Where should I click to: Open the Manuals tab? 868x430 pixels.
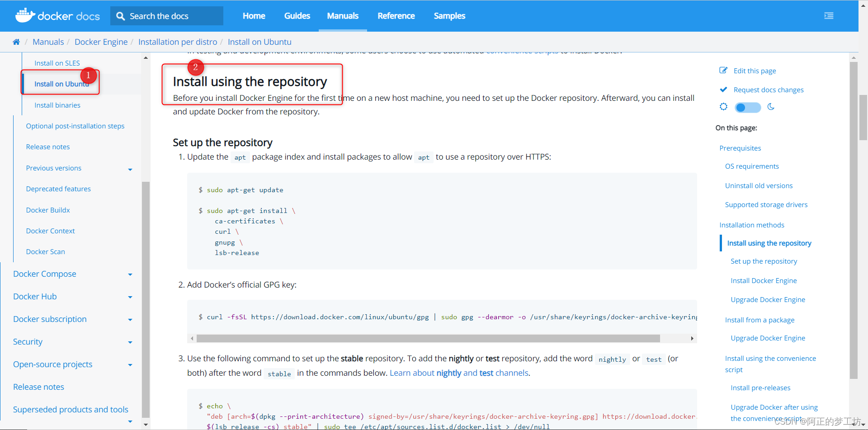tap(343, 16)
